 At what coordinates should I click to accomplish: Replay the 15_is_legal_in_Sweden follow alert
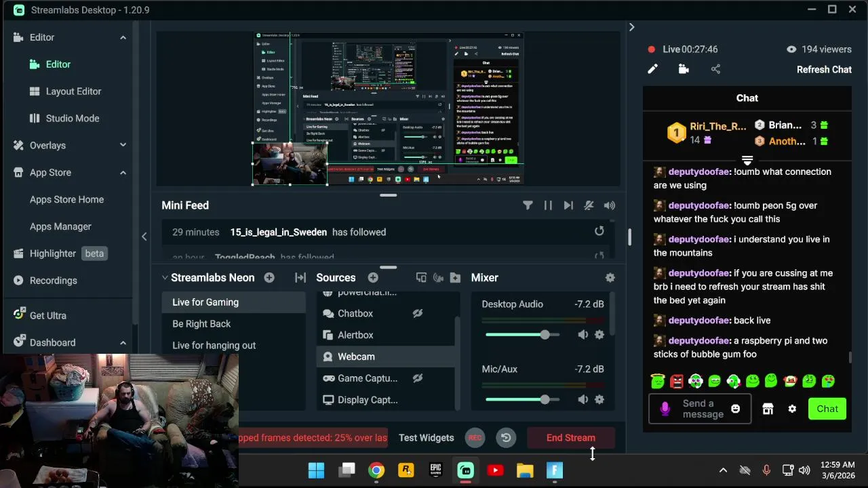[599, 231]
